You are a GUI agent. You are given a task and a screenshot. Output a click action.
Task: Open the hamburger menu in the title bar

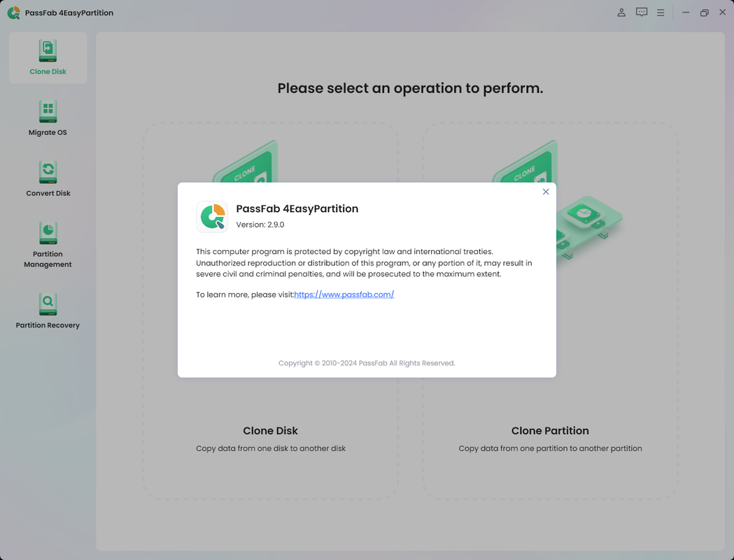(x=661, y=13)
